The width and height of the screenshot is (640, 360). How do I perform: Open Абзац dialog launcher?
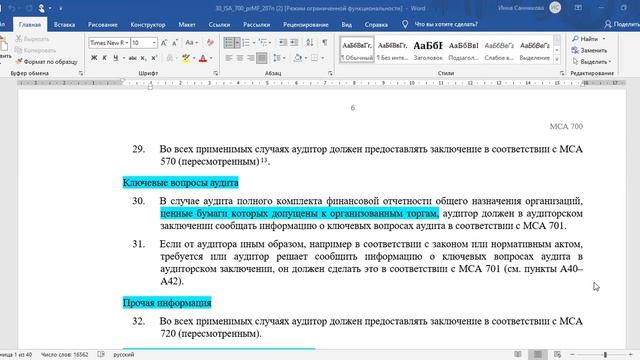(x=330, y=73)
